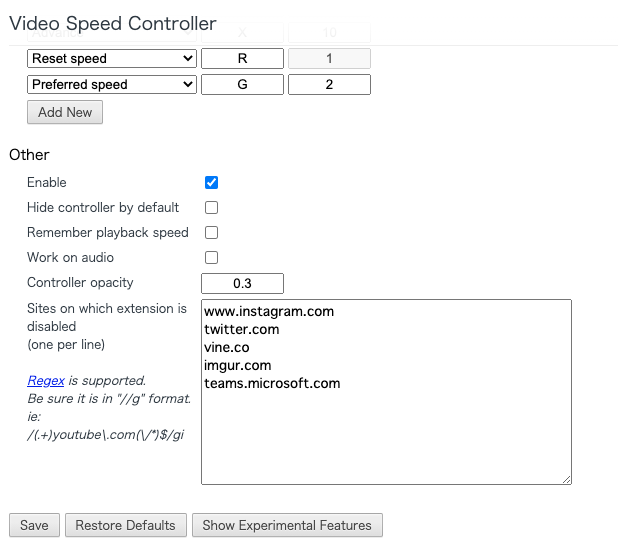This screenshot has height=551, width=618.
Task: Open the Reset speed action dropdown
Action: pos(112,58)
